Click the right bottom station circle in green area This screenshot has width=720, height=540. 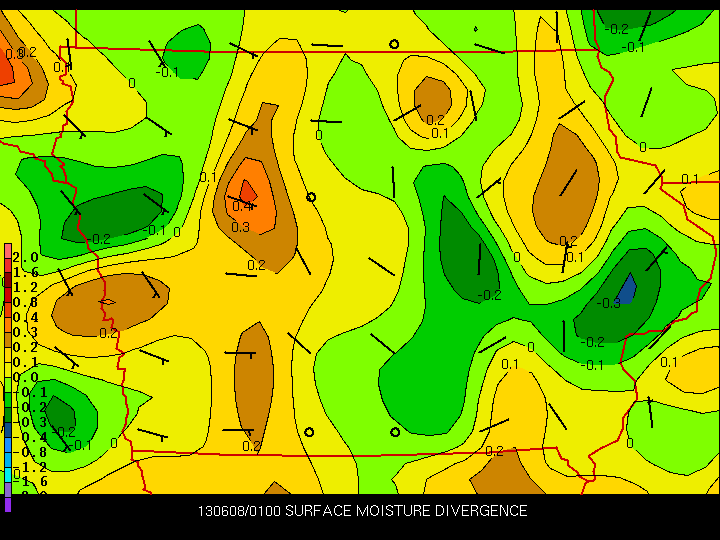point(395,432)
